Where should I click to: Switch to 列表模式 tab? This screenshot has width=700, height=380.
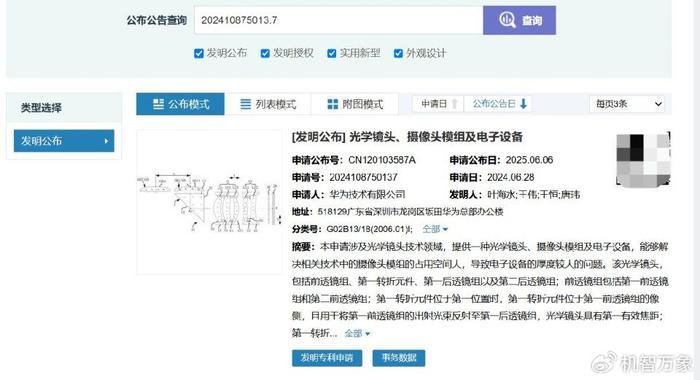point(268,104)
